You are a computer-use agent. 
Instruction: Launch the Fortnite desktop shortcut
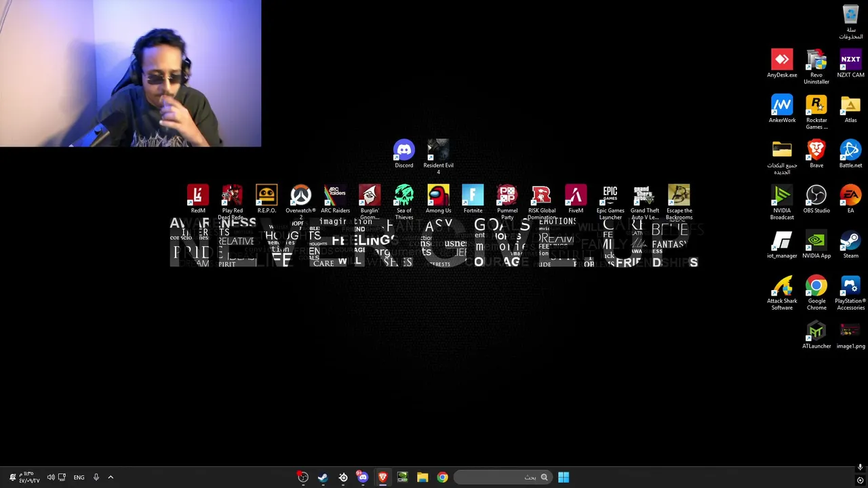[473, 199]
